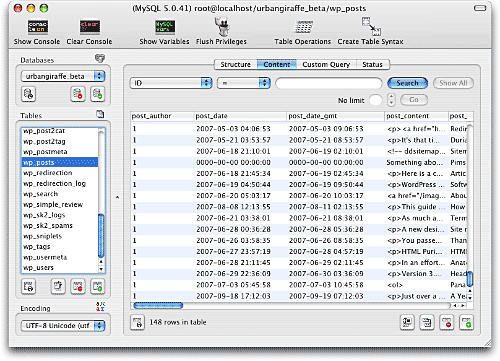Click the Show All button

click(x=453, y=83)
